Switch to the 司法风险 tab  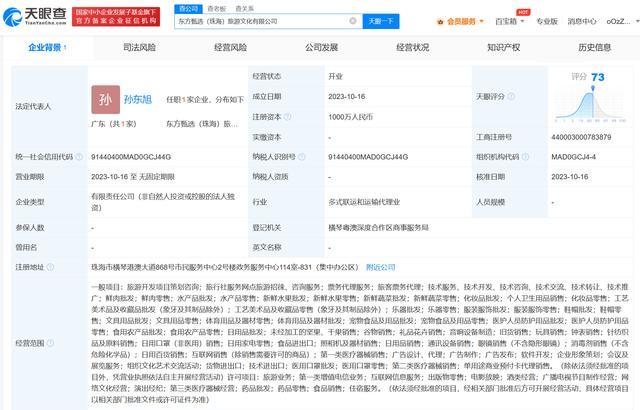coord(138,47)
